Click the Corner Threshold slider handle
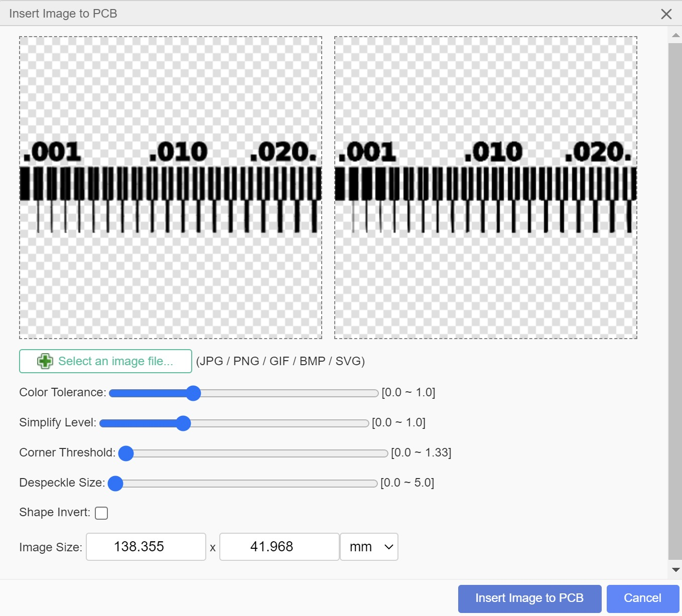 coord(126,453)
